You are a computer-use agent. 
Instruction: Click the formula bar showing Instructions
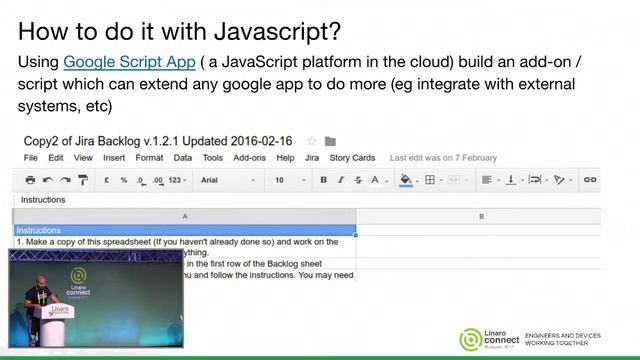(x=307, y=200)
